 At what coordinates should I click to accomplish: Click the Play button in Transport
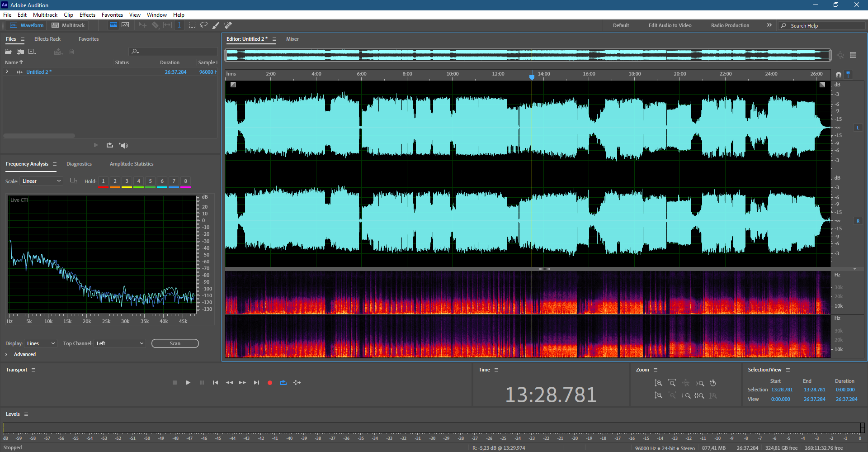click(x=188, y=383)
